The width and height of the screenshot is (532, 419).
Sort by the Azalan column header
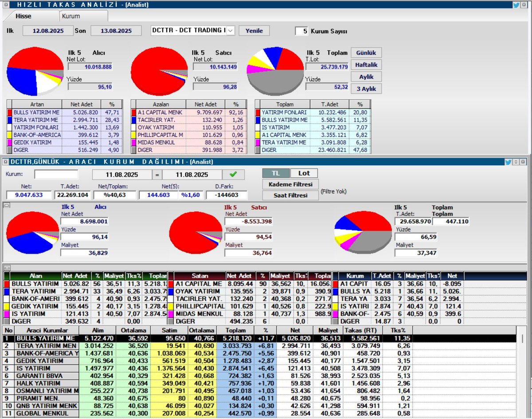click(160, 104)
